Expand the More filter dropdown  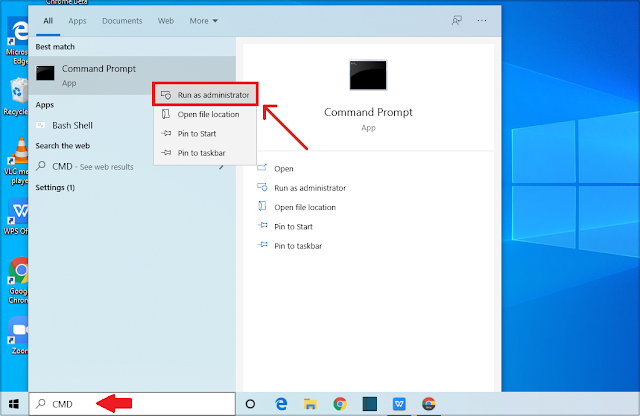tap(203, 21)
